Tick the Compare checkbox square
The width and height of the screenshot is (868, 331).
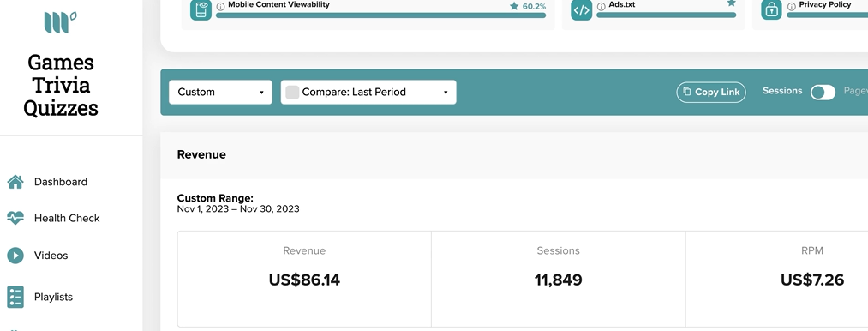(x=292, y=93)
